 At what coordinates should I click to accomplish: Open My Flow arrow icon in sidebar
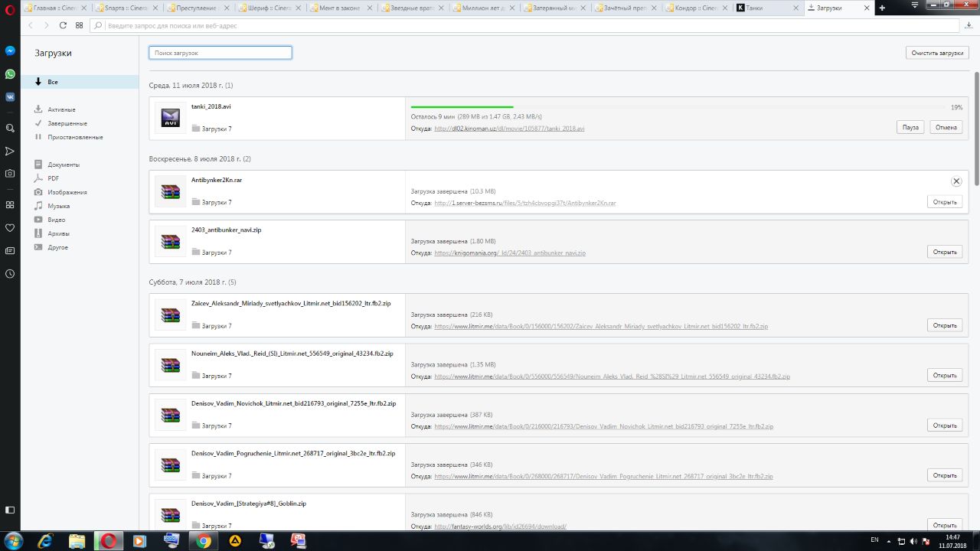click(x=10, y=152)
